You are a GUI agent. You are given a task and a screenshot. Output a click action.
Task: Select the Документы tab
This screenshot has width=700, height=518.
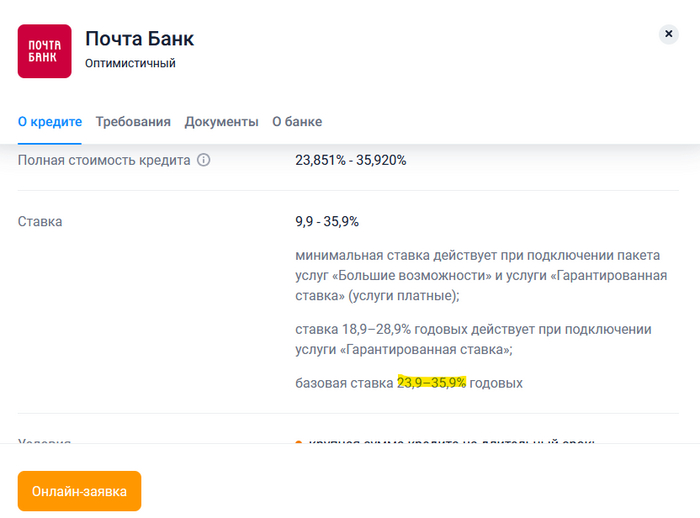[x=221, y=122]
